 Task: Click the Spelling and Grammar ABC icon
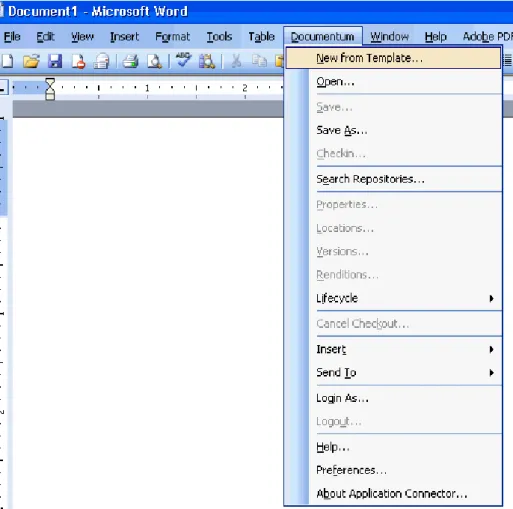point(183,60)
